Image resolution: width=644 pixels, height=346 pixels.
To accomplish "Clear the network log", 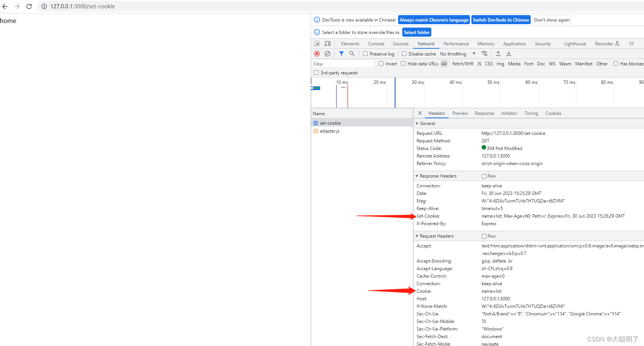I will pos(327,54).
